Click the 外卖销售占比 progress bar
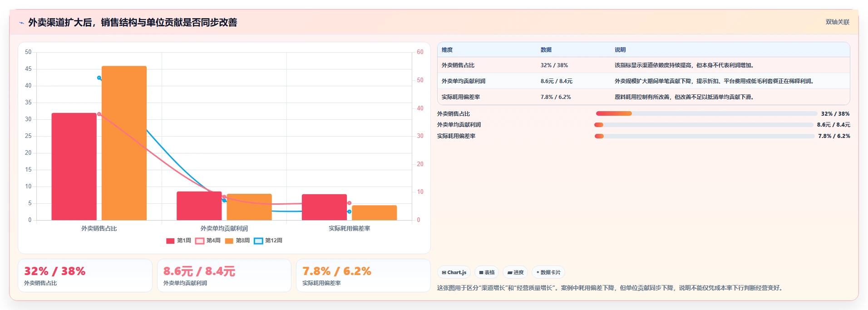 tap(706, 113)
